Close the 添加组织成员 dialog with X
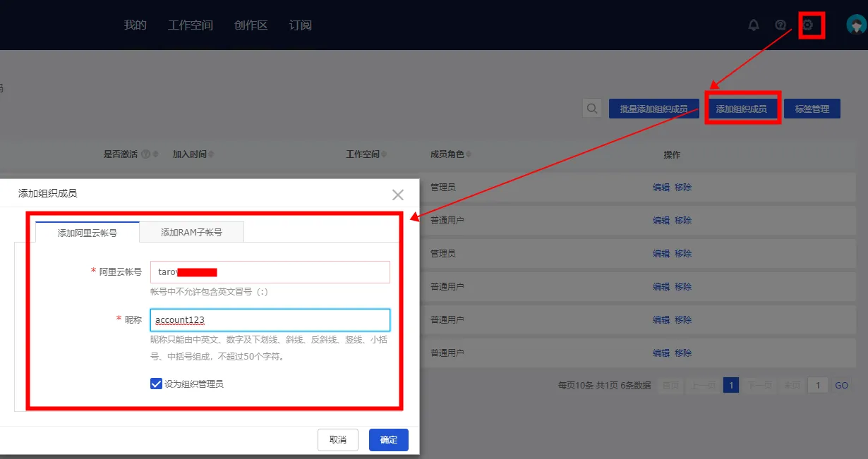 398,195
